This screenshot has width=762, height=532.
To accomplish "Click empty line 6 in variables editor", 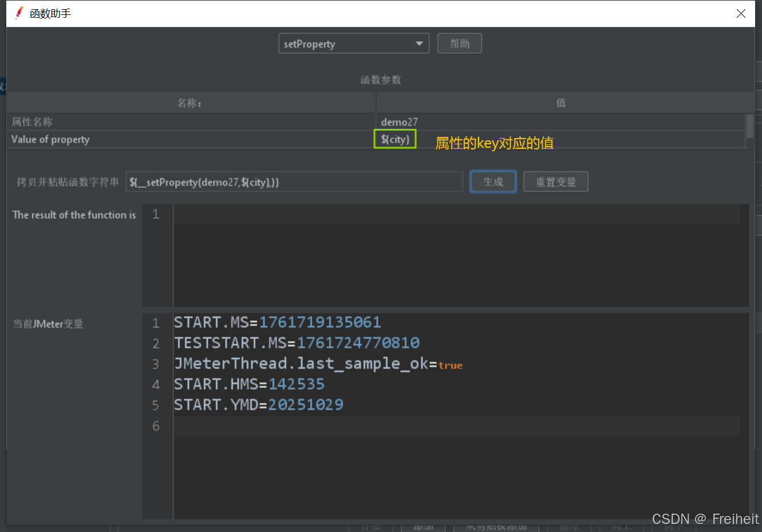I will point(457,426).
